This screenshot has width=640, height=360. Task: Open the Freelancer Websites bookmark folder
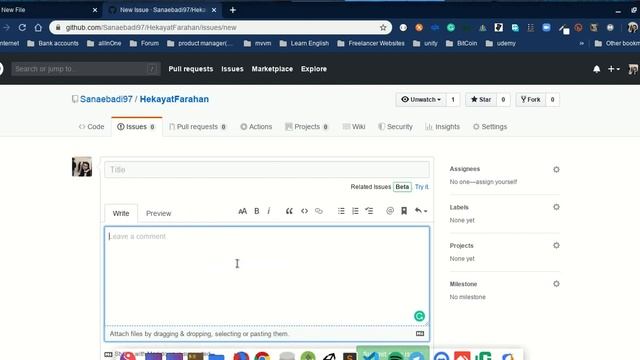(x=371, y=43)
